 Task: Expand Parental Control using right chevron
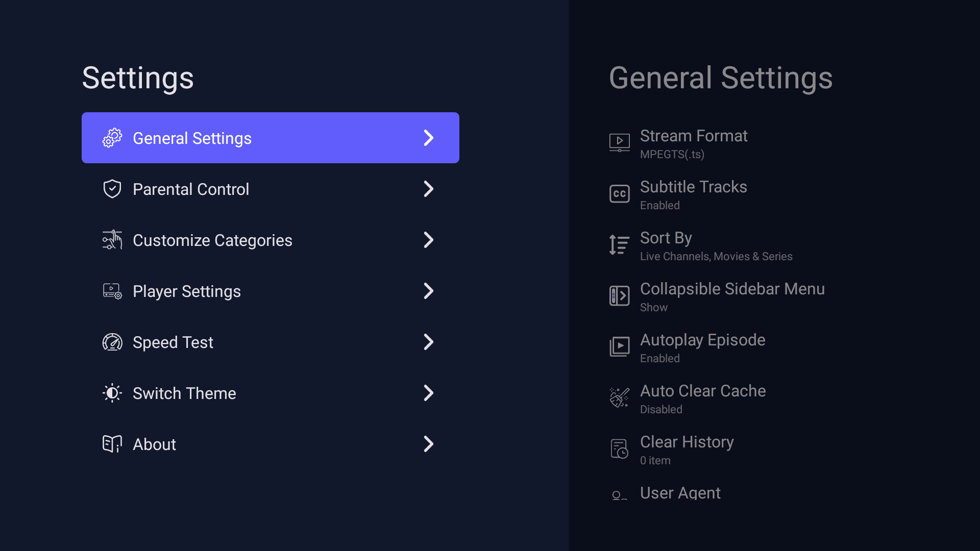point(428,189)
